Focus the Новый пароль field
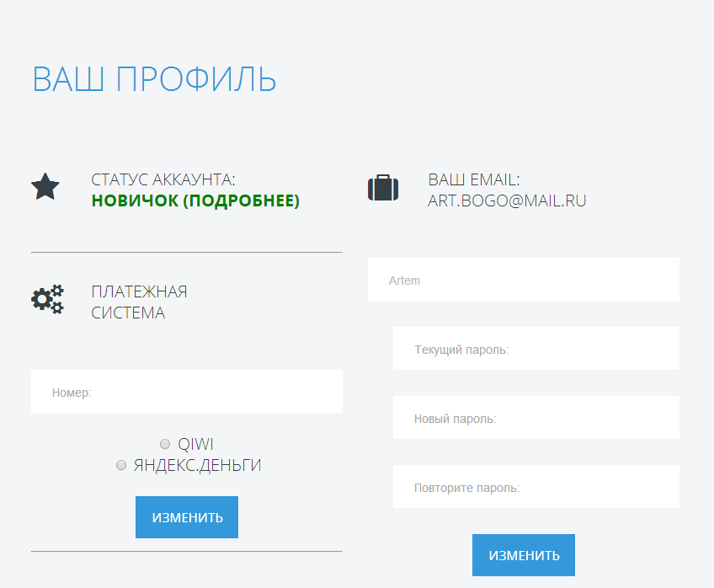Viewport: 714px width, 588px height. coord(536,418)
